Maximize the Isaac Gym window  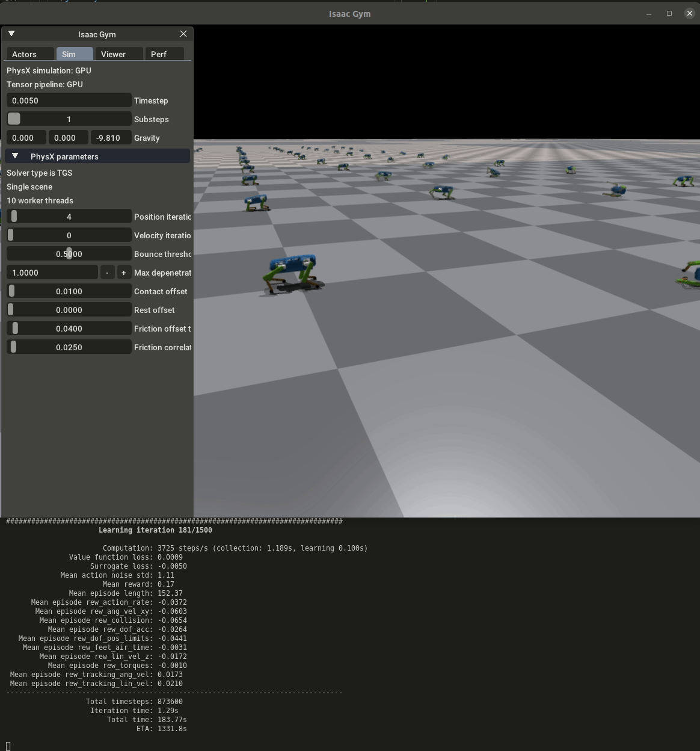pyautogui.click(x=669, y=13)
